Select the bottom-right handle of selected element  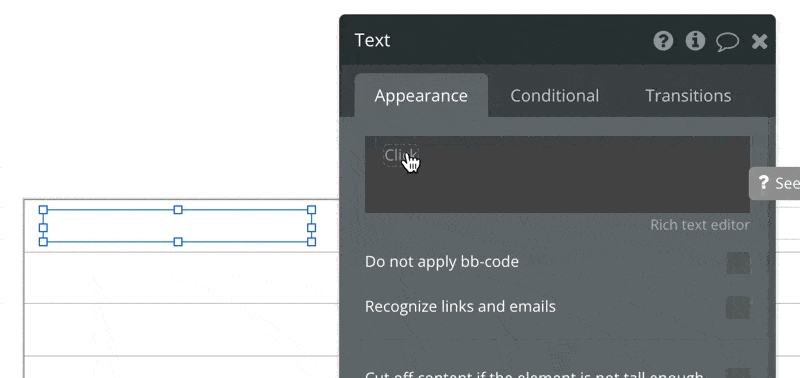pyautogui.click(x=312, y=242)
